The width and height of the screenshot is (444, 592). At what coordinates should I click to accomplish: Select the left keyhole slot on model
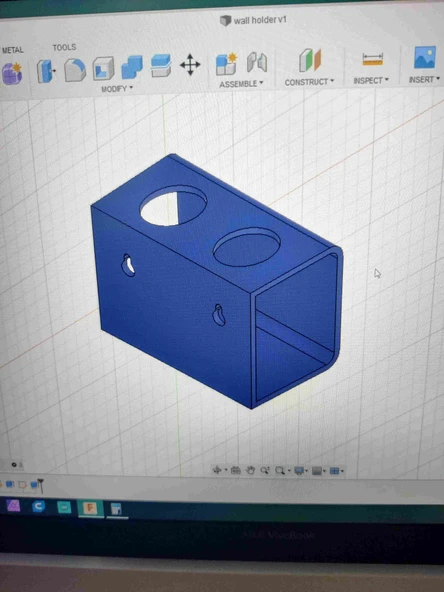coord(128,265)
